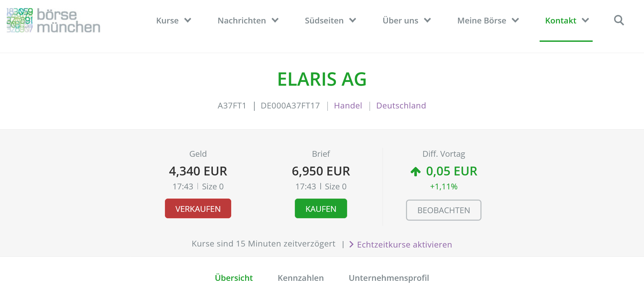Expand the Meine Börse dropdown chevron
The image size is (644, 289).
pyautogui.click(x=515, y=20)
